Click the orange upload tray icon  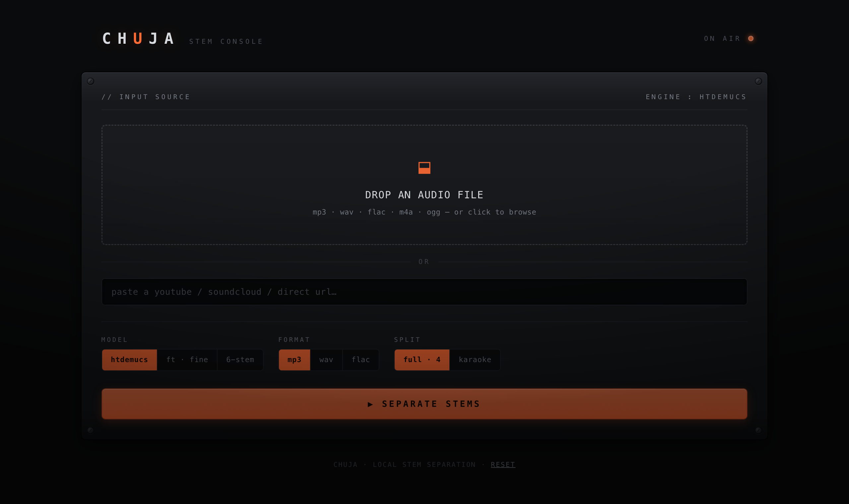click(x=424, y=168)
